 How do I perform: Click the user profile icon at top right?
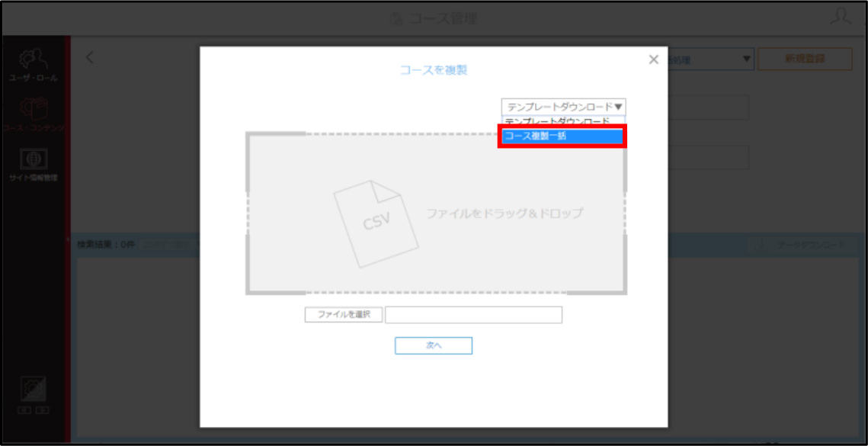tap(841, 18)
